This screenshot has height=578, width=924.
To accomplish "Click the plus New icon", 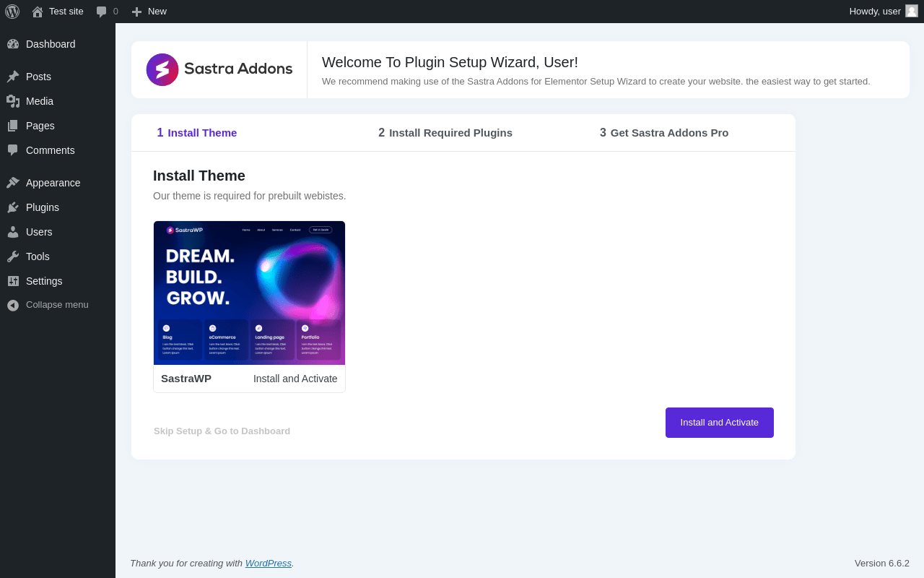I will pos(136,12).
